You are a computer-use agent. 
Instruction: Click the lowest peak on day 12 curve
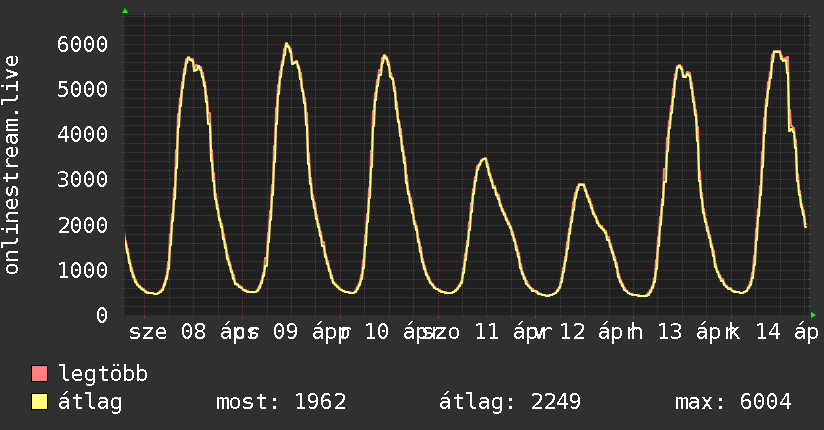pyautogui.click(x=581, y=185)
